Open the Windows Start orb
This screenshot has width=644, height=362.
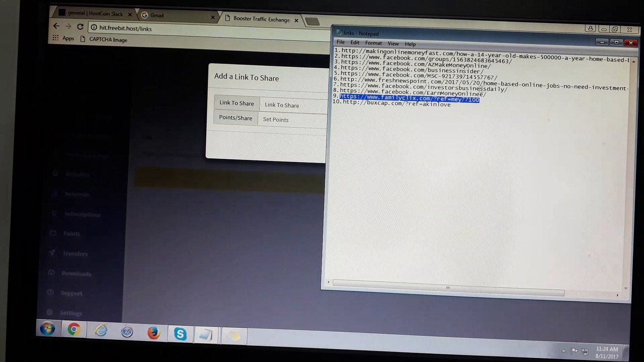pyautogui.click(x=48, y=329)
